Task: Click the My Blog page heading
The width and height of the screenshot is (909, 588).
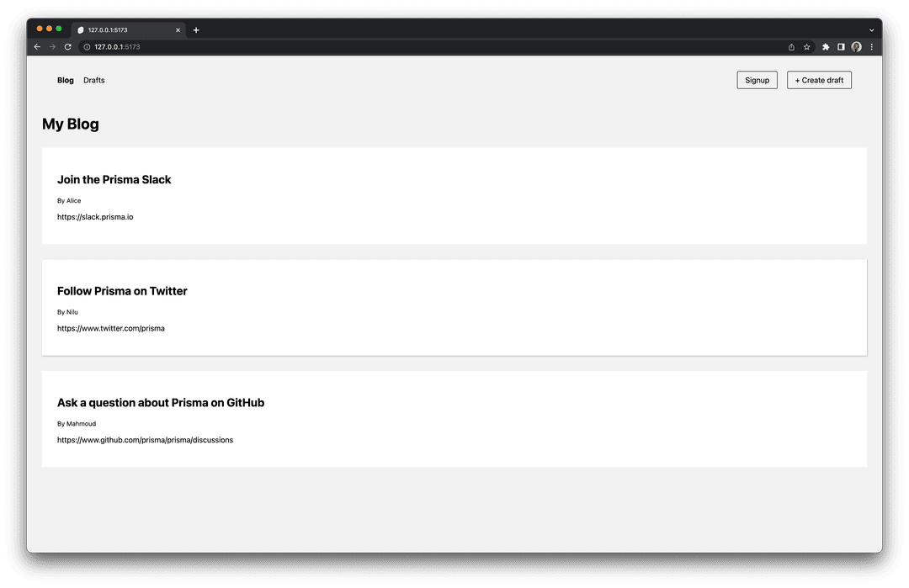Action: (x=71, y=124)
